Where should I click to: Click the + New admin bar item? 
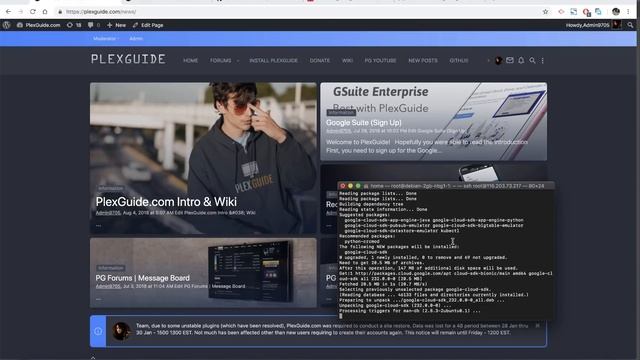coord(116,25)
